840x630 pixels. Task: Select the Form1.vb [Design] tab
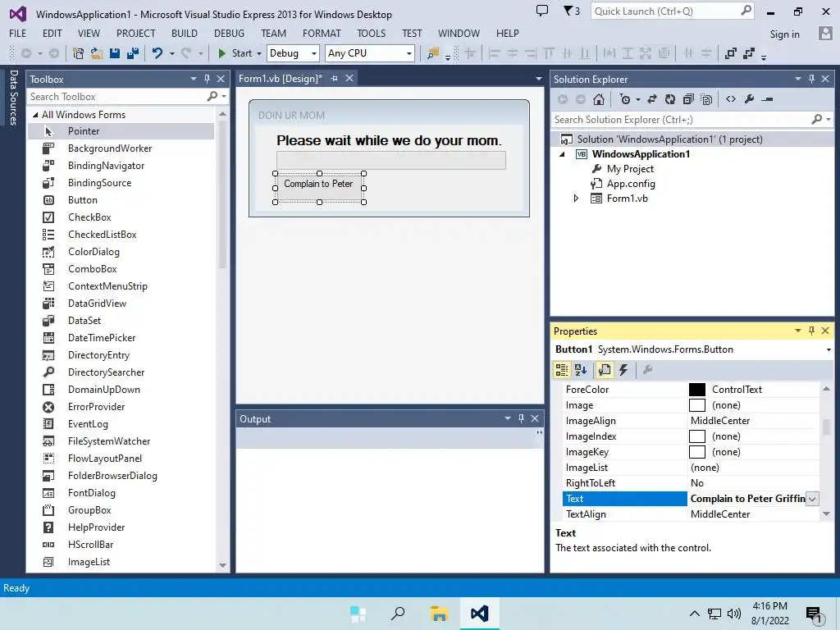tap(281, 79)
